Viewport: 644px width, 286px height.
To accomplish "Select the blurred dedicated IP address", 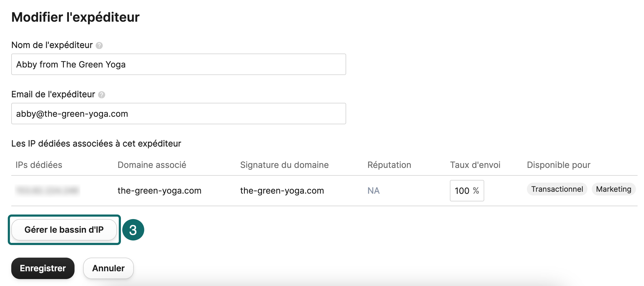I will click(x=47, y=191).
